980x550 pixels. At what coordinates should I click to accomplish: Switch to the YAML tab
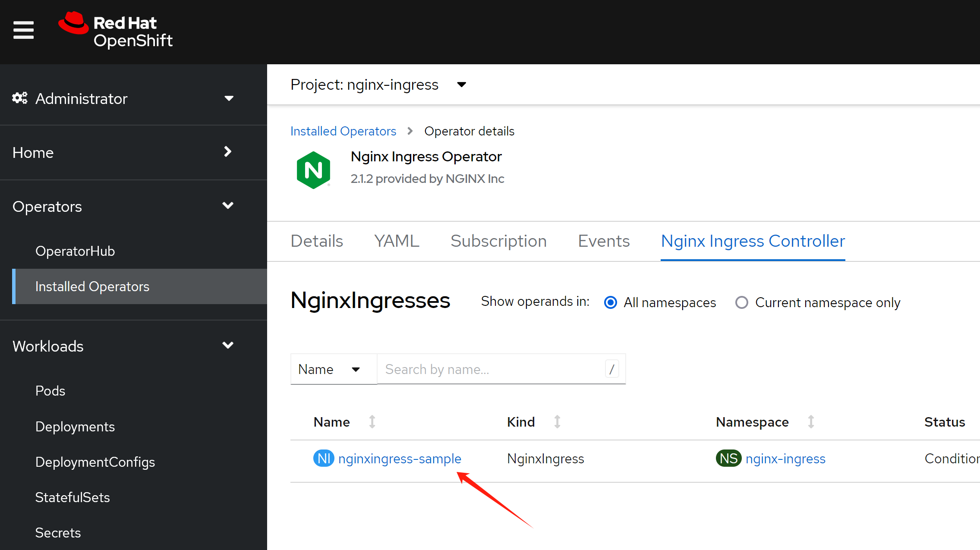pos(397,241)
